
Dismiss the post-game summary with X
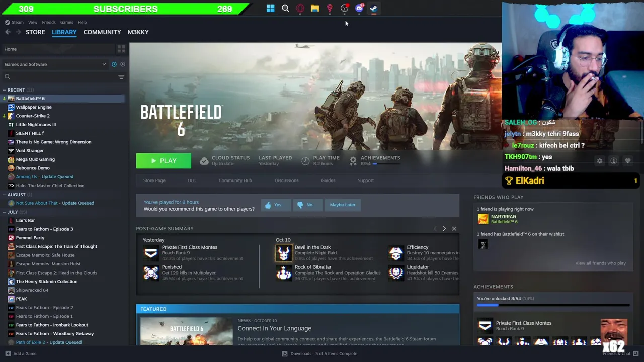pos(454,229)
